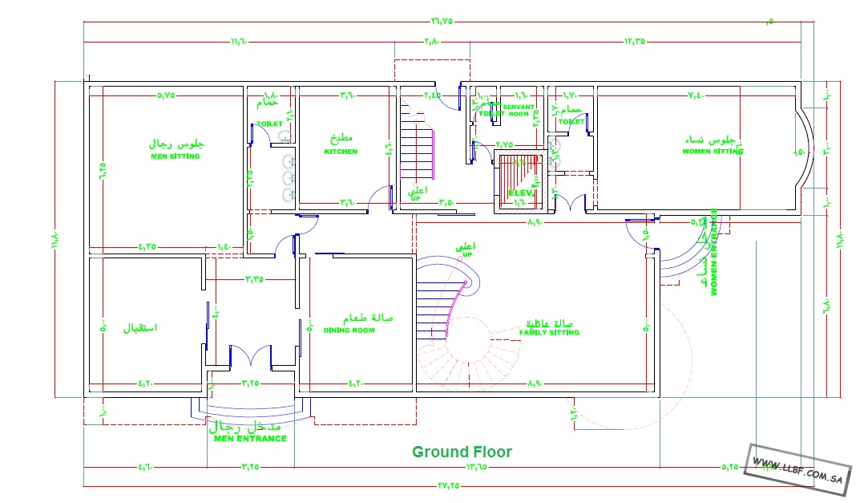The image size is (868, 503).
Task: Select the KITCHEN room label
Action: pos(341,152)
